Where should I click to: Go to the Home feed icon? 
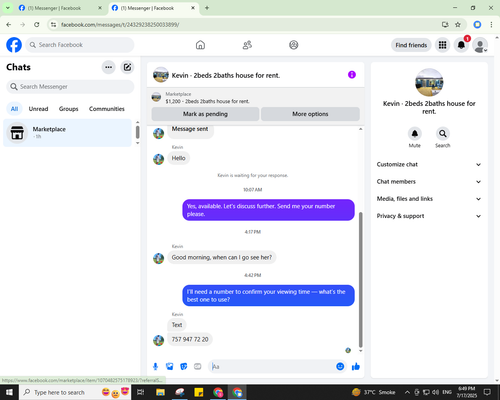pos(200,45)
